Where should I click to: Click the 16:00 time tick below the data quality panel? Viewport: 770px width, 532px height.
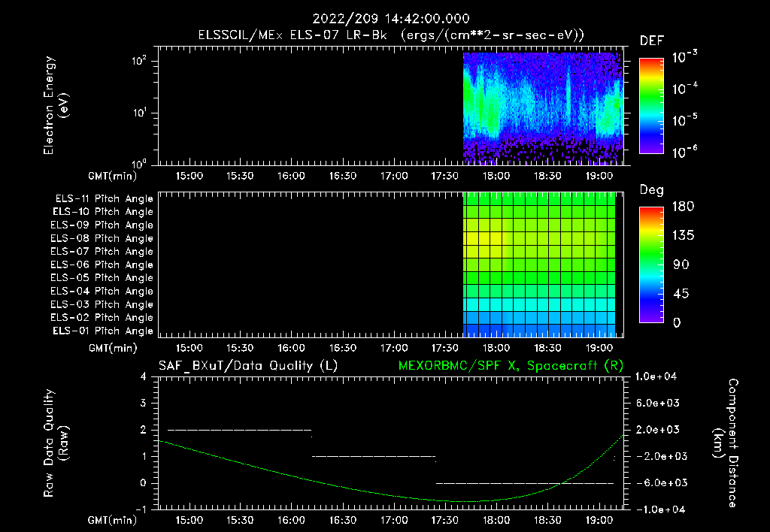click(291, 520)
